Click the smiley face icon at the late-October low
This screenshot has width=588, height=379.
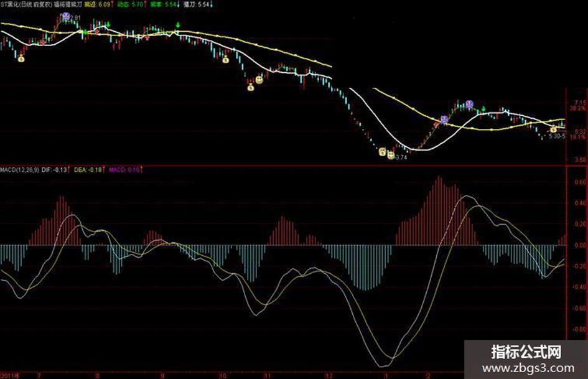click(259, 80)
